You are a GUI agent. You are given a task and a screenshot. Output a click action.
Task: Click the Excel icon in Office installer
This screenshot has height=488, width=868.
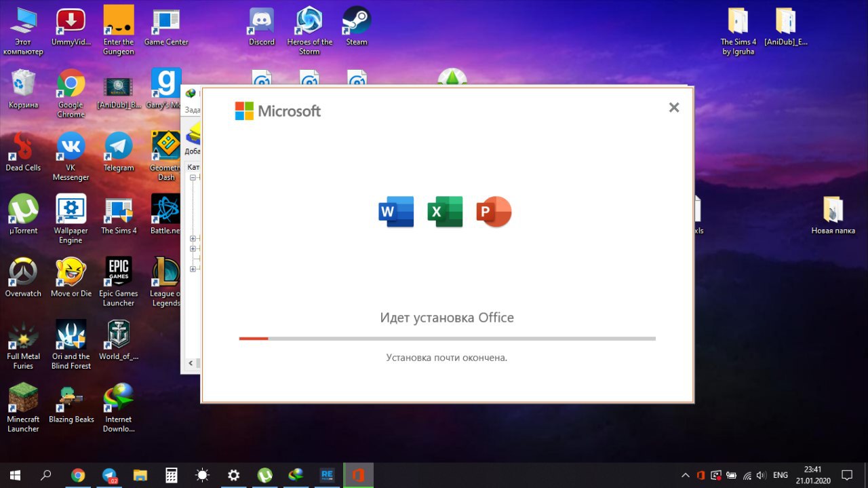[x=445, y=212]
